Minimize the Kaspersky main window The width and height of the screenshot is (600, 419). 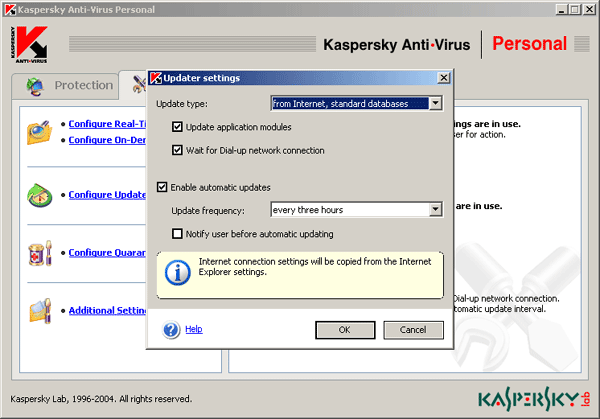(561, 9)
